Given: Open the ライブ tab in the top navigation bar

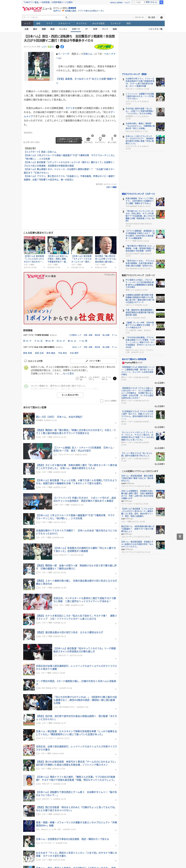Looking at the screenshot, I should (x=49, y=24).
